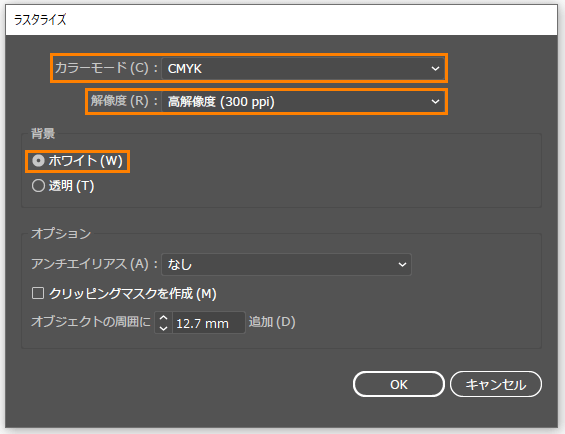The height and width of the screenshot is (434, 565).
Task: Open the アンチエイリアス なし dropdown
Action: pyautogui.click(x=286, y=265)
